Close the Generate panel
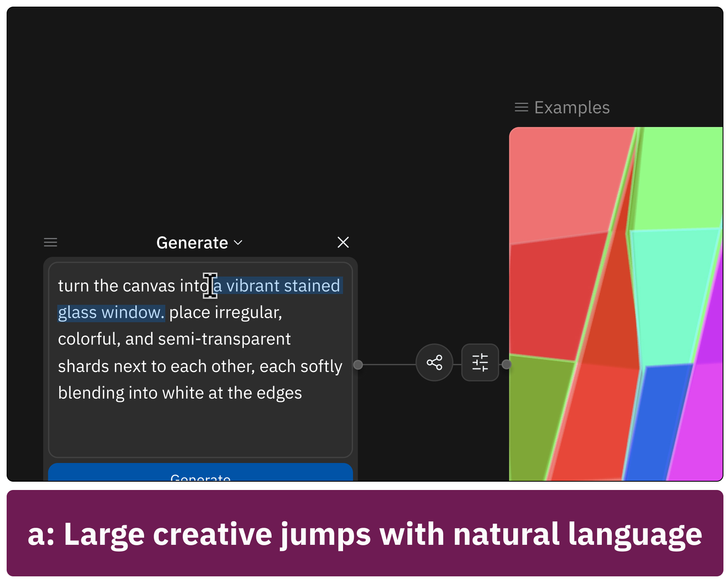The height and width of the screenshot is (583, 728). tap(343, 242)
